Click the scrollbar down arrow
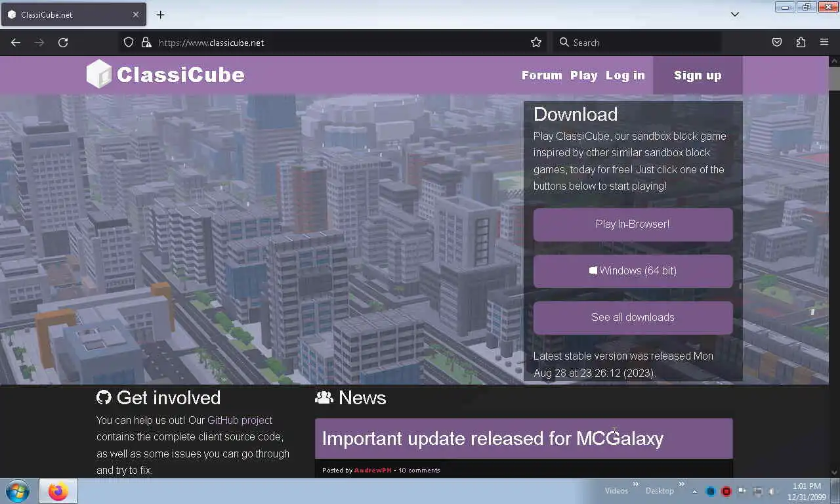 (834, 472)
